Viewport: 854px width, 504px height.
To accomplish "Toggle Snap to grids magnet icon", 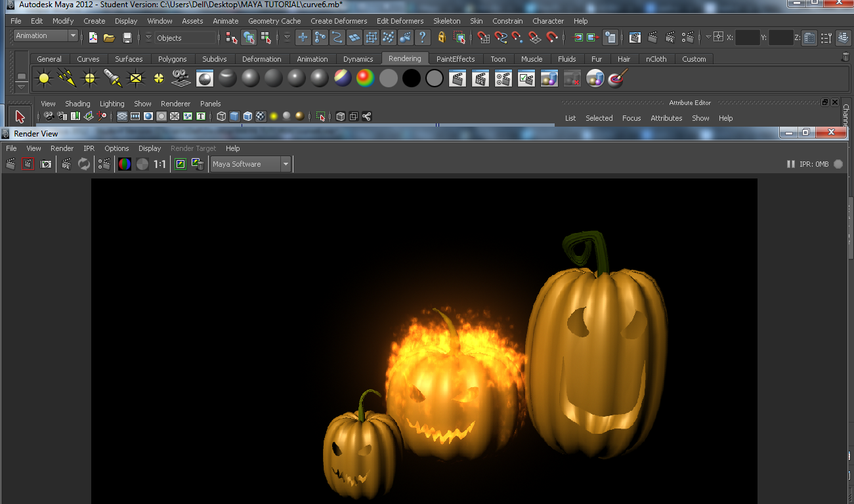I will coord(484,37).
